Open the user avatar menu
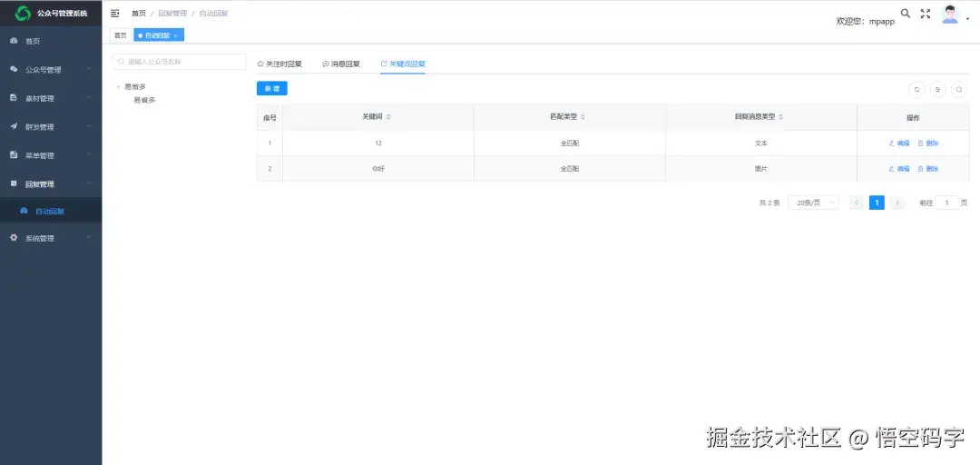 (x=950, y=15)
